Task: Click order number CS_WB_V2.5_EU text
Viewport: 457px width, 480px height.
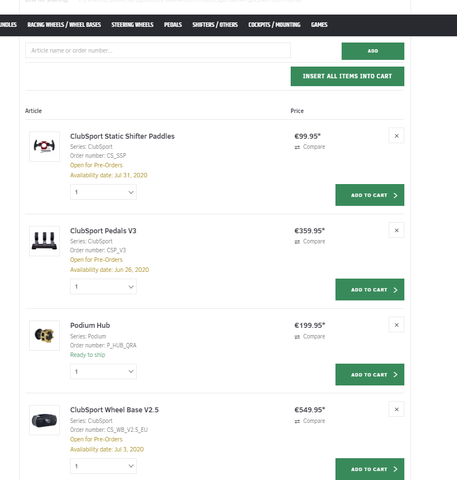Action: click(x=109, y=430)
